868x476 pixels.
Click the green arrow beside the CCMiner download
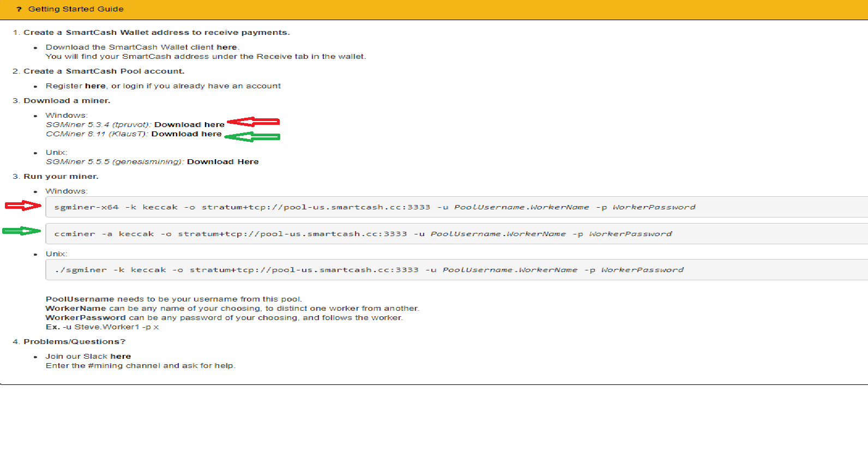[x=252, y=137]
